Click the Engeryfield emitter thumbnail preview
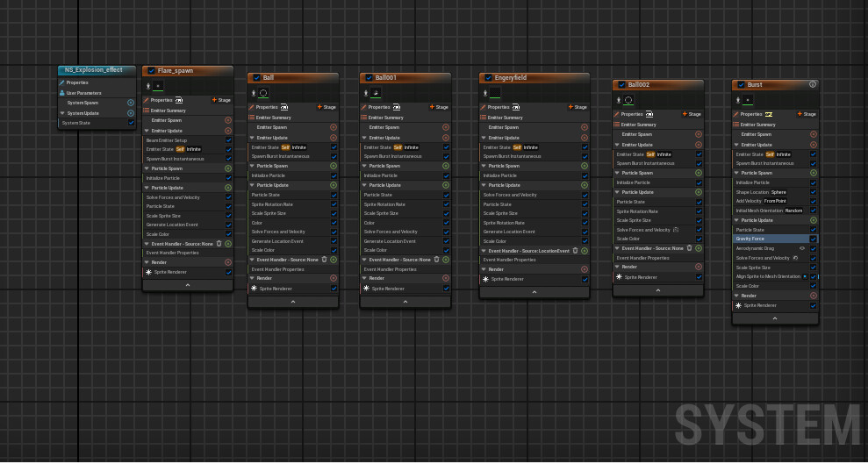Image resolution: width=868 pixels, height=464 pixels. tap(495, 93)
